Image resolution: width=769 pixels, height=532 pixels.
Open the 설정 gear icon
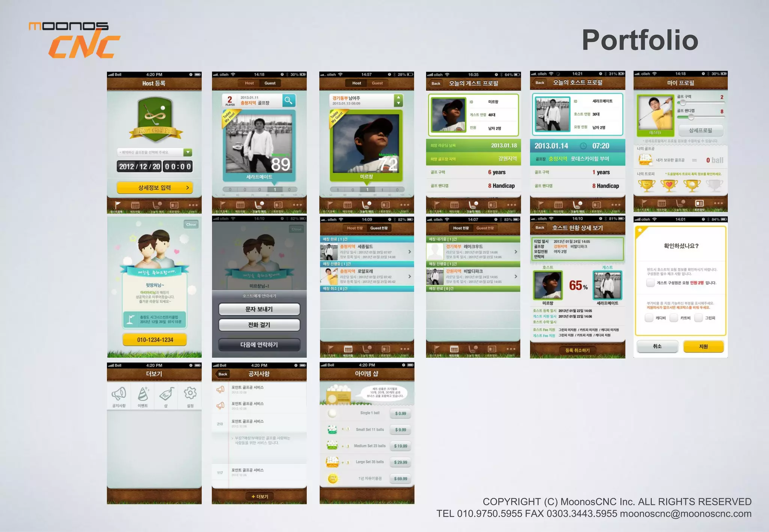coord(190,393)
